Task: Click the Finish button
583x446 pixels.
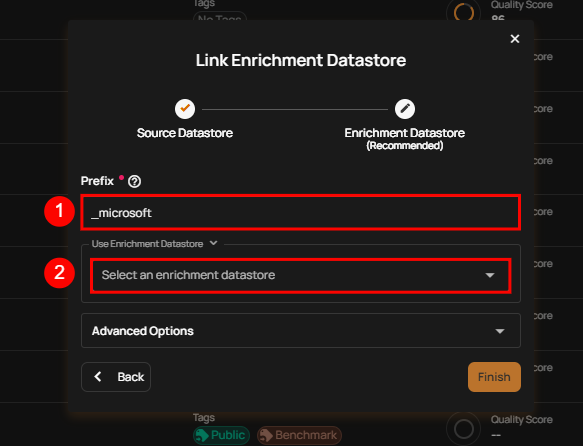Action: coord(494,377)
